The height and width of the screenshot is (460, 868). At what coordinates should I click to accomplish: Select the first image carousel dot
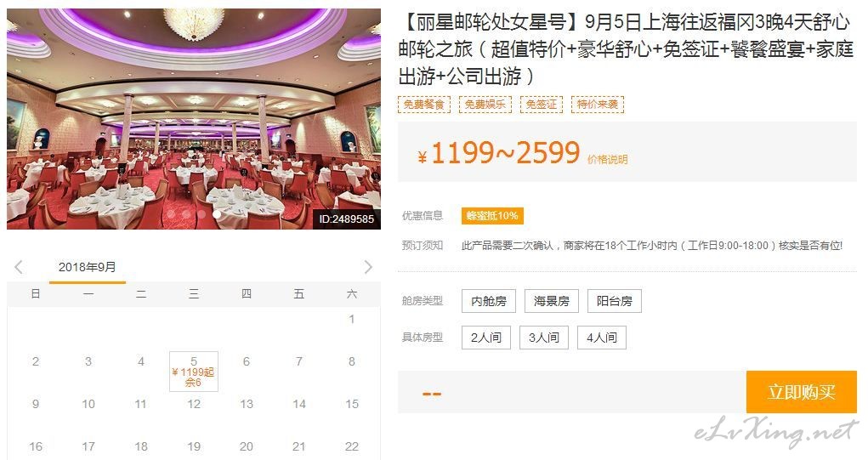(x=171, y=213)
